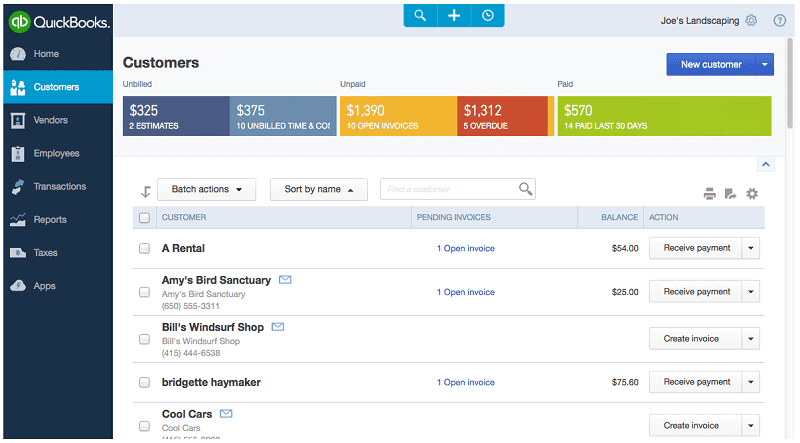Open the Batch actions dropdown
The height and width of the screenshot is (443, 800).
pos(207,189)
